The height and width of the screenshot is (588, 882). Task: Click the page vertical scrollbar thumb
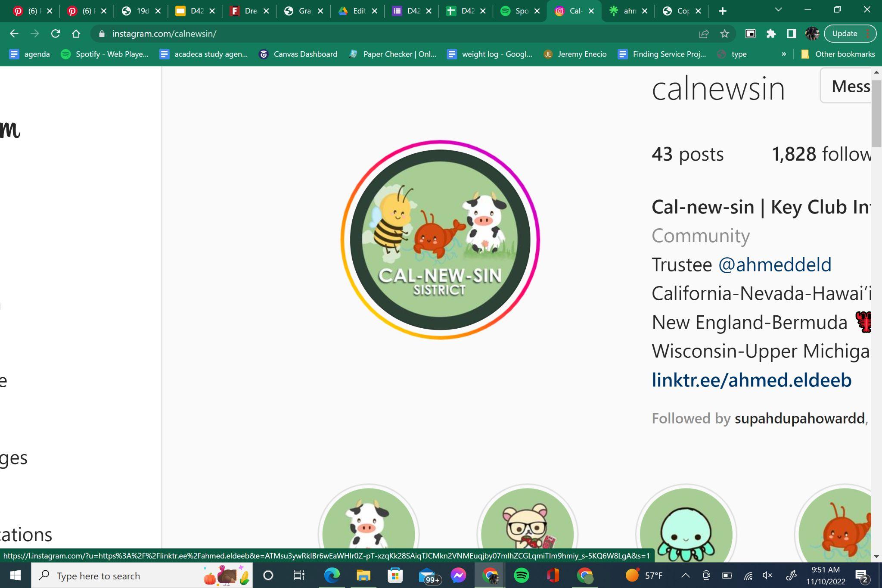(x=876, y=113)
